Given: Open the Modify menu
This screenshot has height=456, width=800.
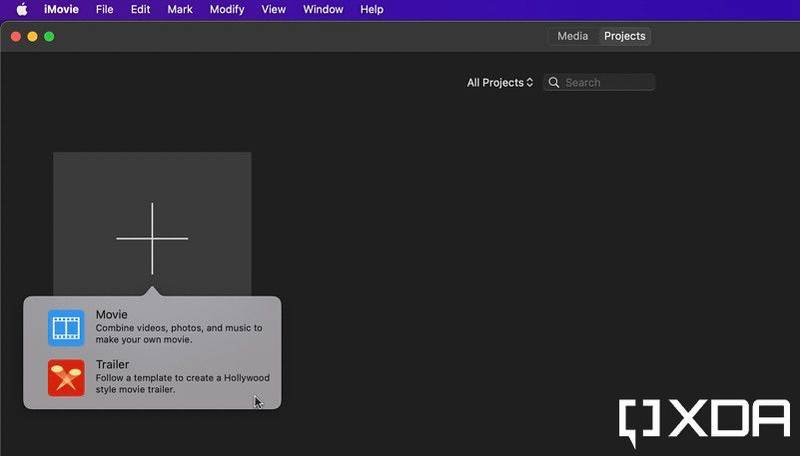Looking at the screenshot, I should coord(227,9).
